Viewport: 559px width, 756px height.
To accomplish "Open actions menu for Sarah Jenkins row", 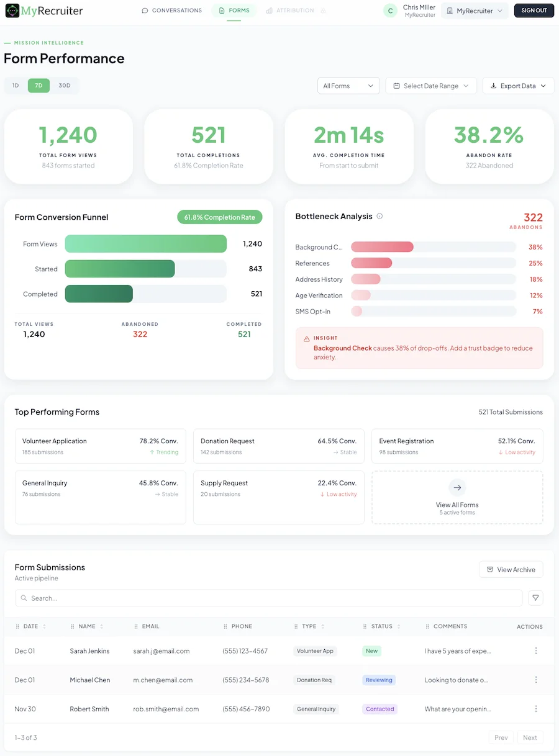I will tap(535, 650).
